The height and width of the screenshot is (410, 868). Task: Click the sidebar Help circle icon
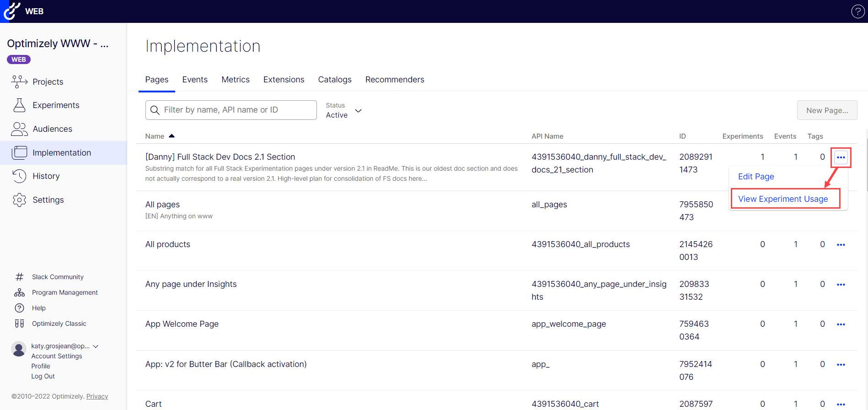[x=19, y=308]
